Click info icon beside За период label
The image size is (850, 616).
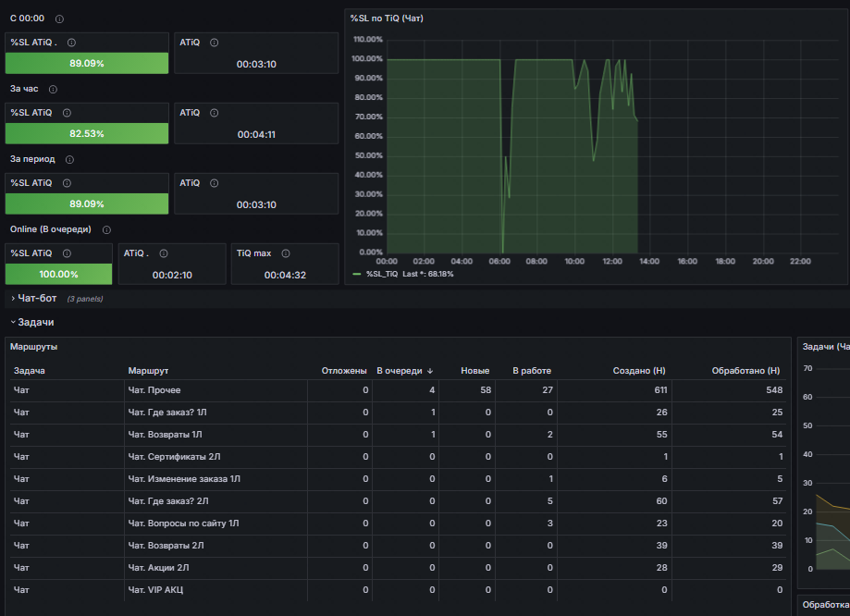point(69,159)
